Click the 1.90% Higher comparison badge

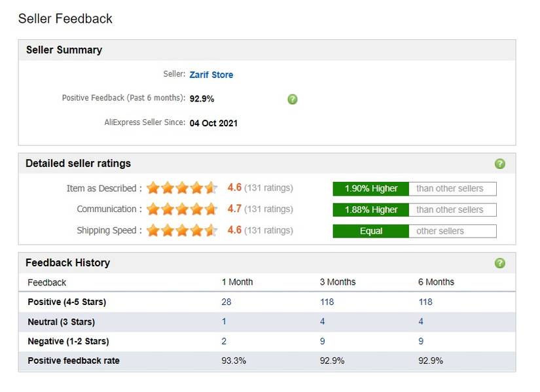point(371,188)
